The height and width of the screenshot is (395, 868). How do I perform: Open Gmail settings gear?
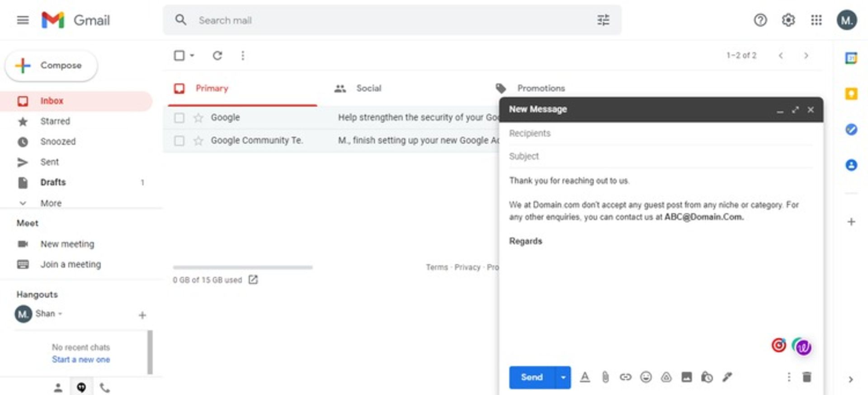pyautogui.click(x=788, y=20)
